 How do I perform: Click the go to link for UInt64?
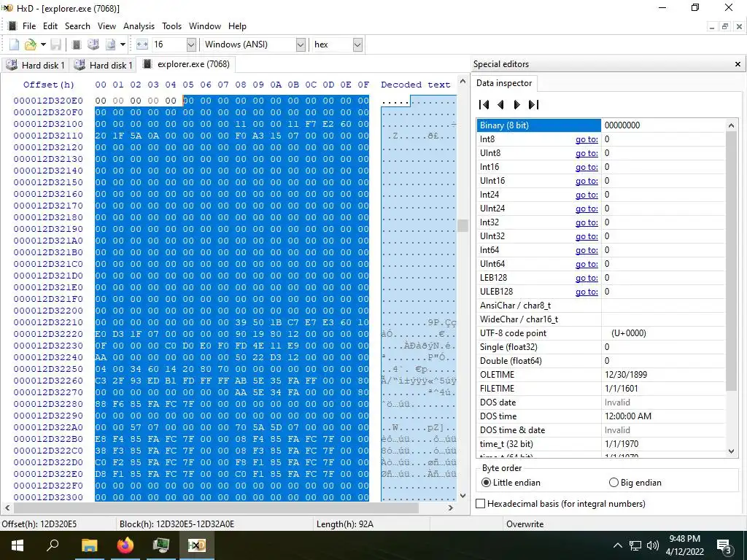pyautogui.click(x=587, y=264)
